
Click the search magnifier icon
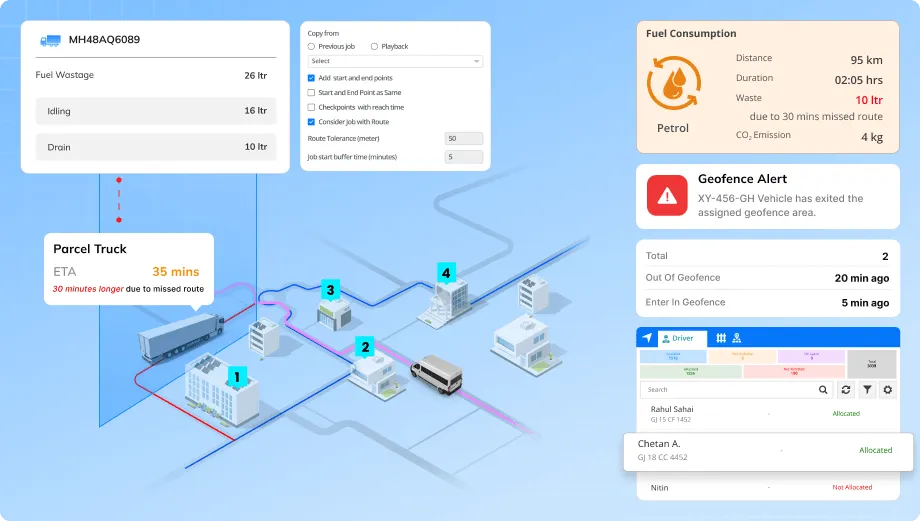823,390
